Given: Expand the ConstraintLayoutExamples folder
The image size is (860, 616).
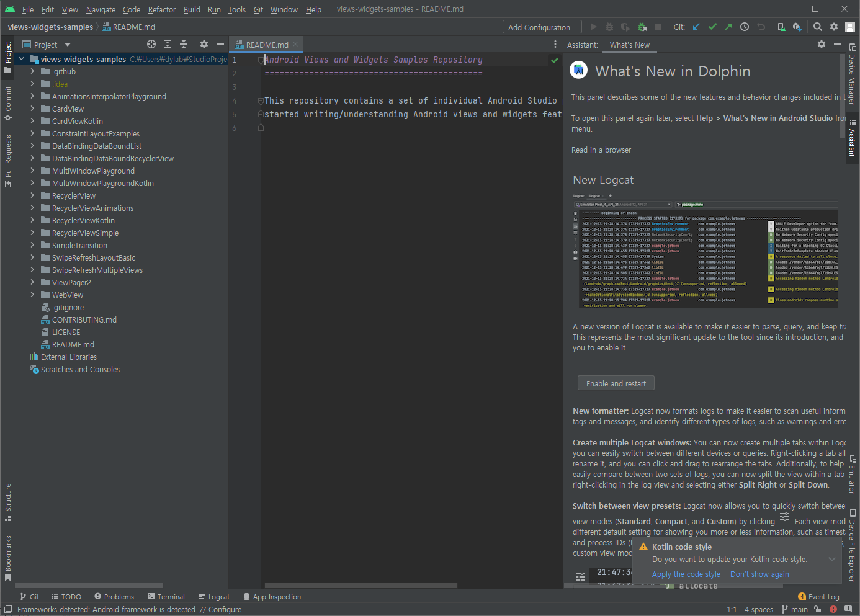Looking at the screenshot, I should tap(32, 133).
